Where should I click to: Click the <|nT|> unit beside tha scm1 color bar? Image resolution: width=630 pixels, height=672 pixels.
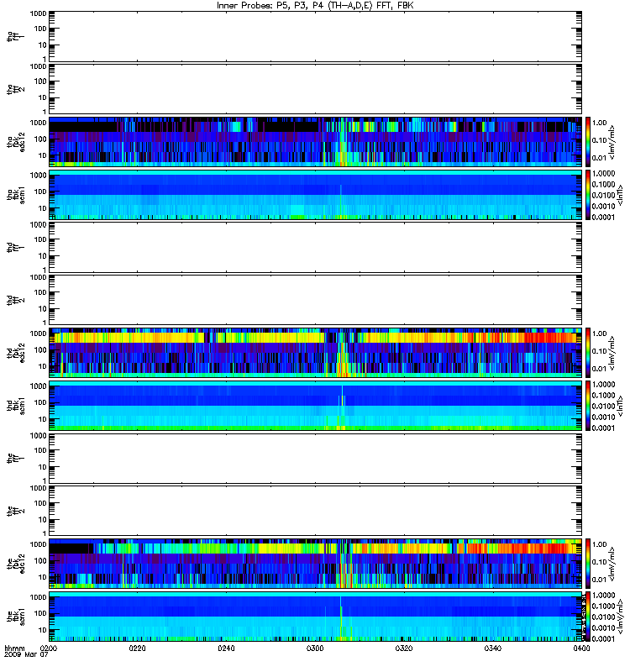pos(620,195)
